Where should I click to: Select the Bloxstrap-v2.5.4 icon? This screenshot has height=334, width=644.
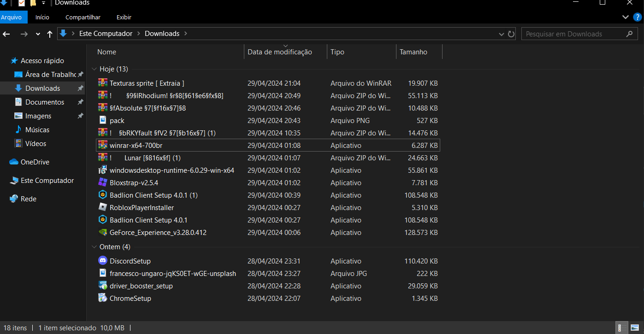pyautogui.click(x=103, y=183)
